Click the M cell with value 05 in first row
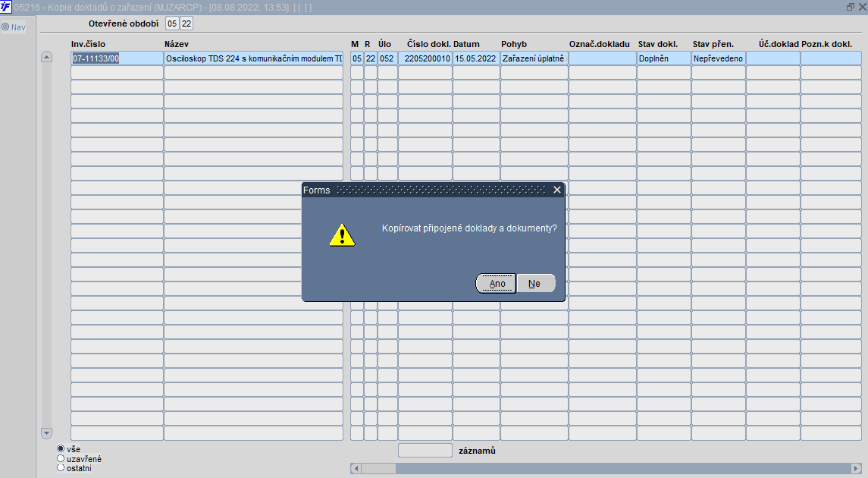The image size is (868, 478). click(357, 58)
